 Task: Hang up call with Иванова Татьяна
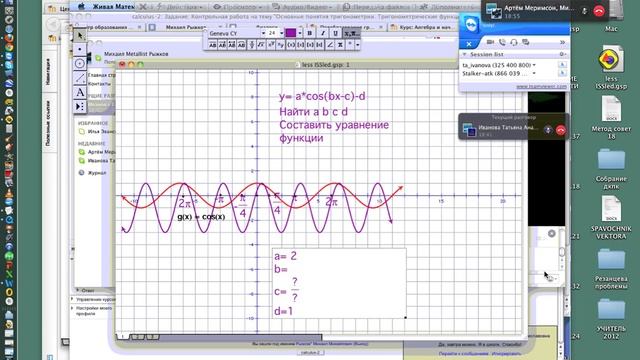[560, 130]
